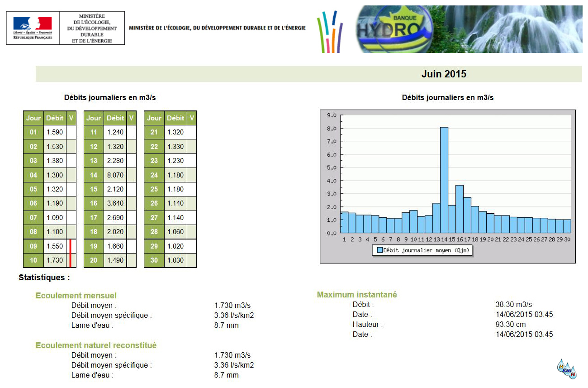Select day 02 value 1.530
This screenshot has width=588, height=388.
(x=55, y=147)
